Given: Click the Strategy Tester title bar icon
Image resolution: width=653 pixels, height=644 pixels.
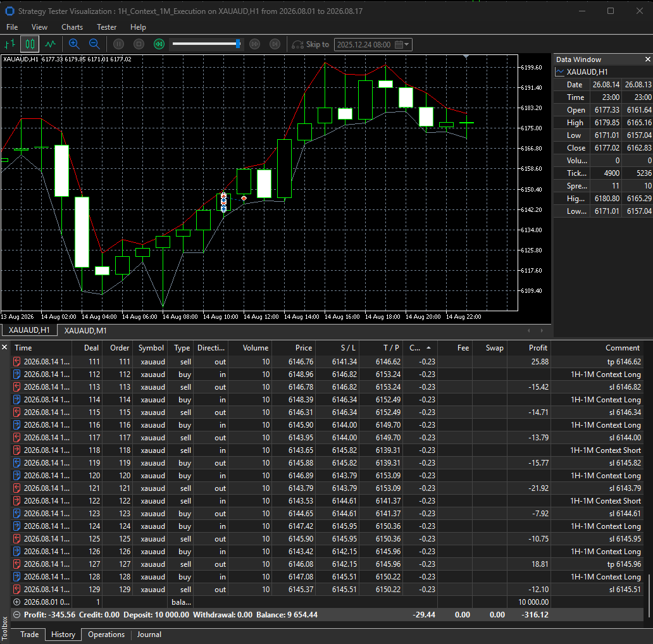Looking at the screenshot, I should pyautogui.click(x=9, y=11).
